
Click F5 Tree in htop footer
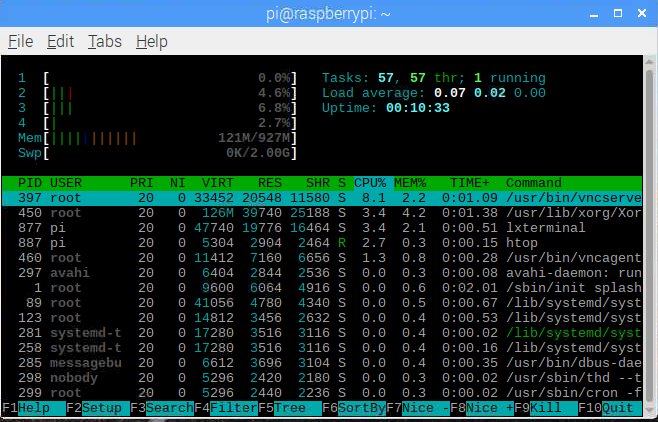coord(290,408)
